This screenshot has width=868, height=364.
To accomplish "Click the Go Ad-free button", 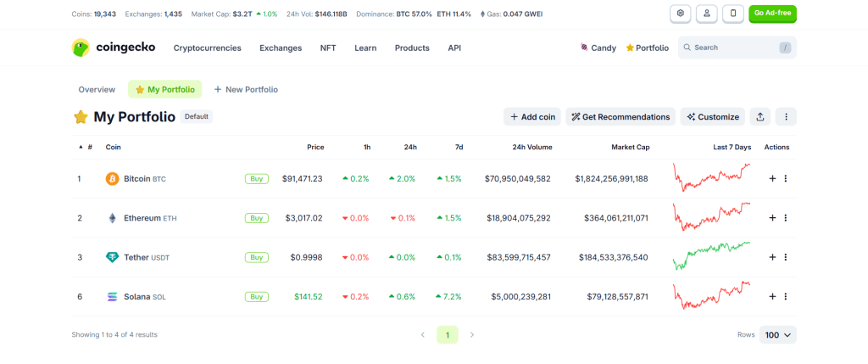I will click(772, 14).
